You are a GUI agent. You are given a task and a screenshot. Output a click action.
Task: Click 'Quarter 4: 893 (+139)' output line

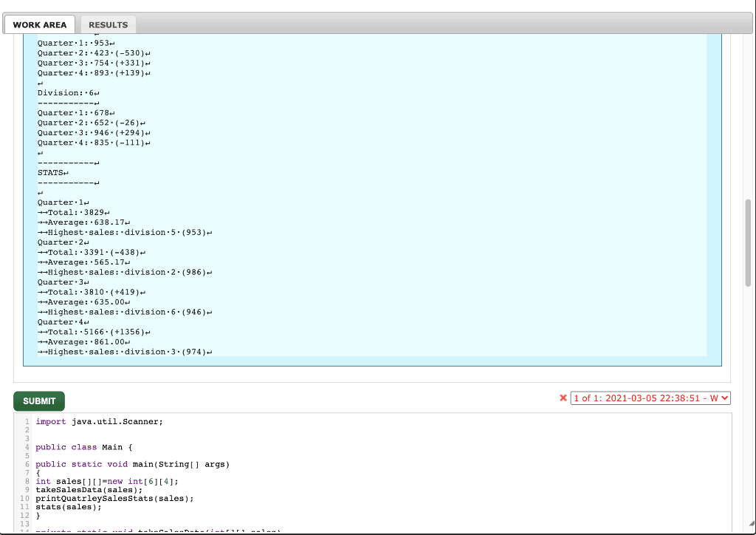tap(94, 73)
